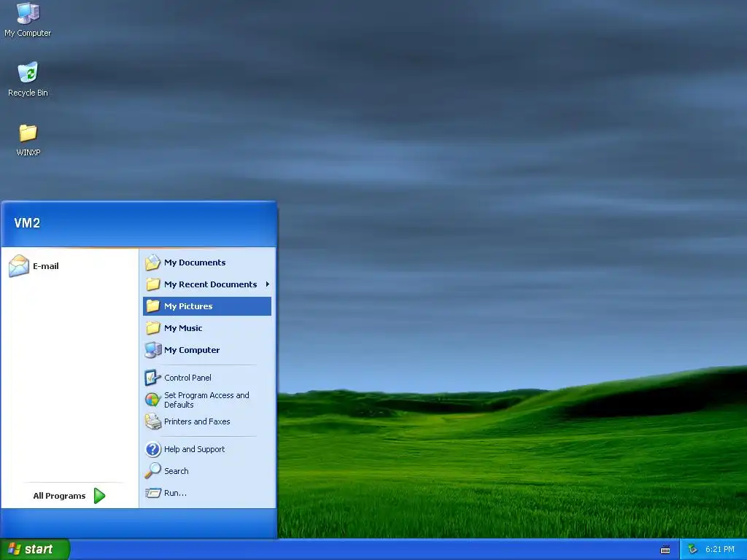Click the Start button on the taskbar
The height and width of the screenshot is (560, 747).
[35, 550]
